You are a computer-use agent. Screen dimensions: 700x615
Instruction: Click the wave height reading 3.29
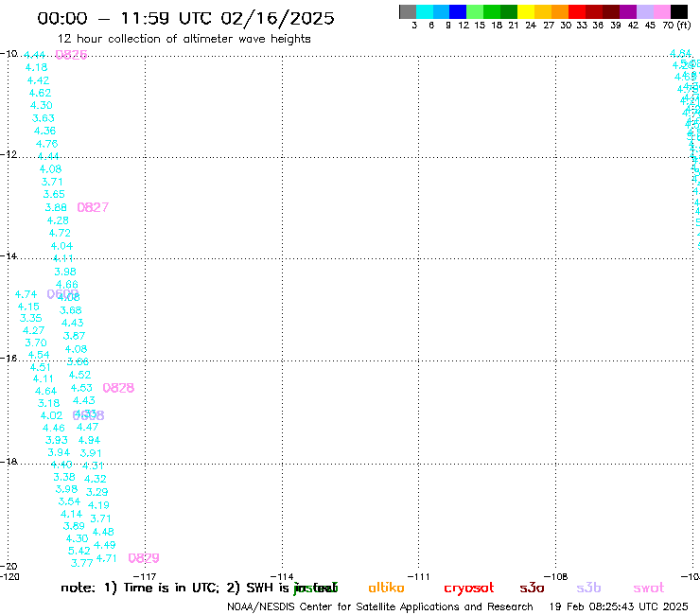(96, 492)
